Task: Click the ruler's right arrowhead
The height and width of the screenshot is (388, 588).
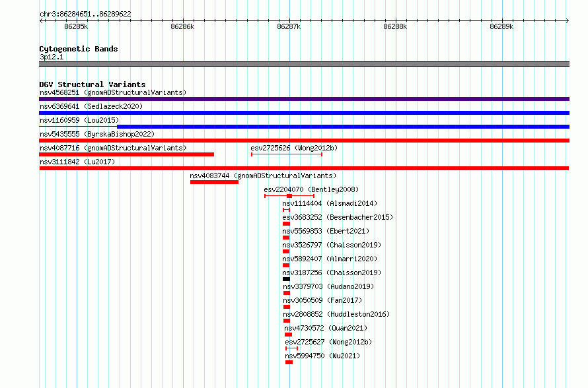Action: (x=568, y=20)
